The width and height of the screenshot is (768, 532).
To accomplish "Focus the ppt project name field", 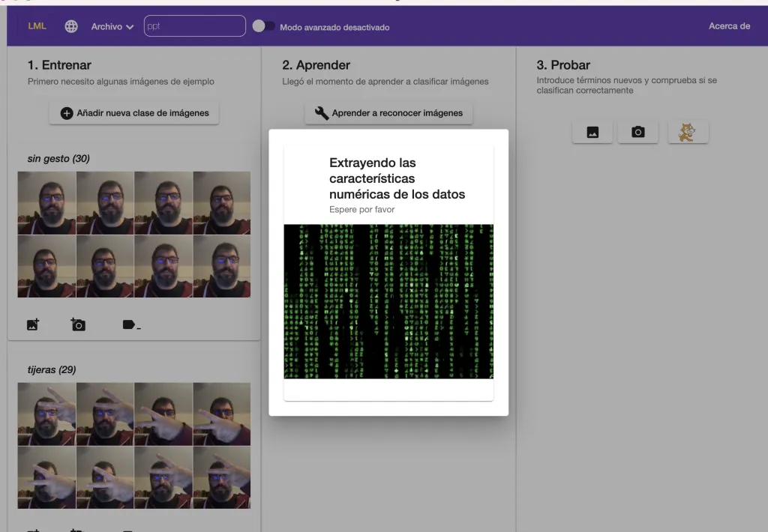I will [194, 26].
